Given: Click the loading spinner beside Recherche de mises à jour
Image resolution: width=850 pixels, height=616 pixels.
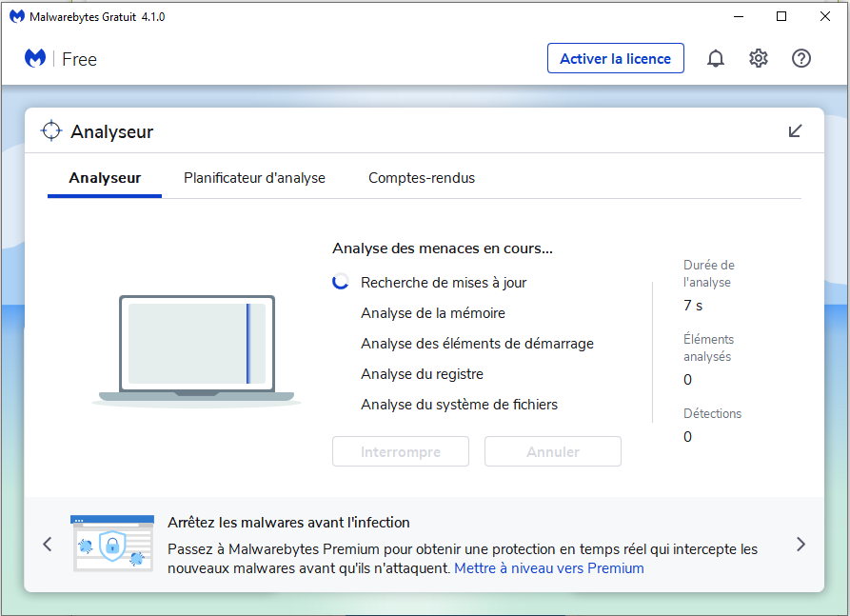Looking at the screenshot, I should pos(341,282).
